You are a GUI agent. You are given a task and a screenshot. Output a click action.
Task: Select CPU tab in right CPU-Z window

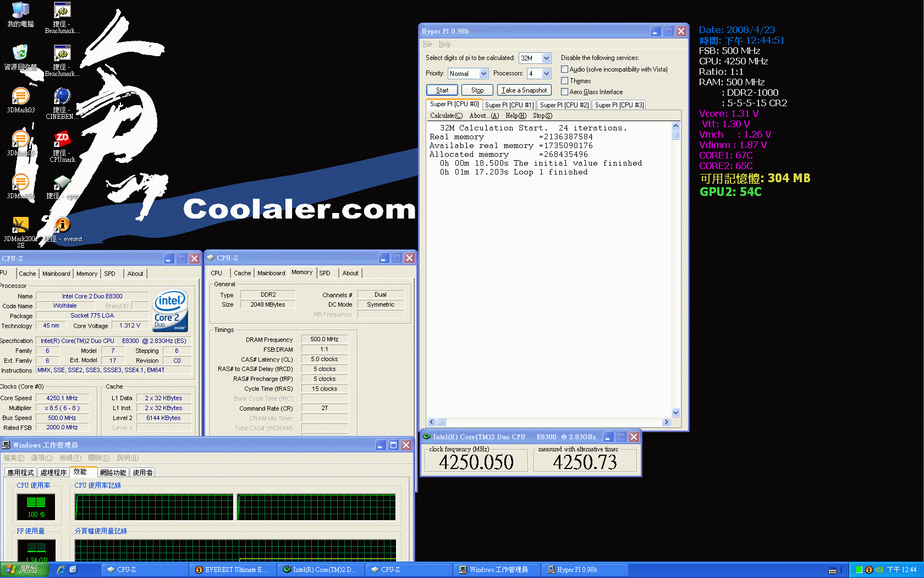click(217, 273)
